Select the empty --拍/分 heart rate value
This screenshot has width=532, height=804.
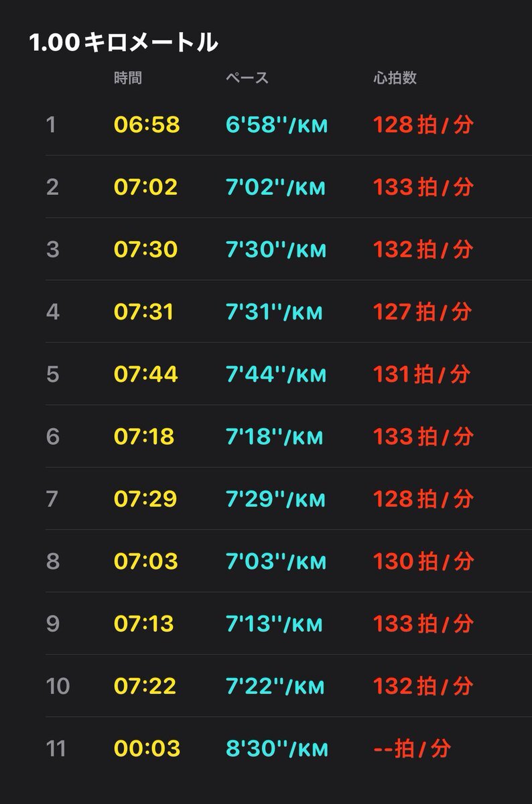[x=411, y=748]
